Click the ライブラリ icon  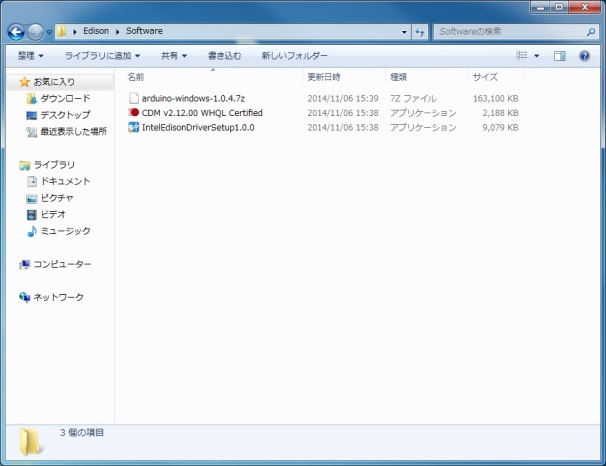click(x=24, y=165)
